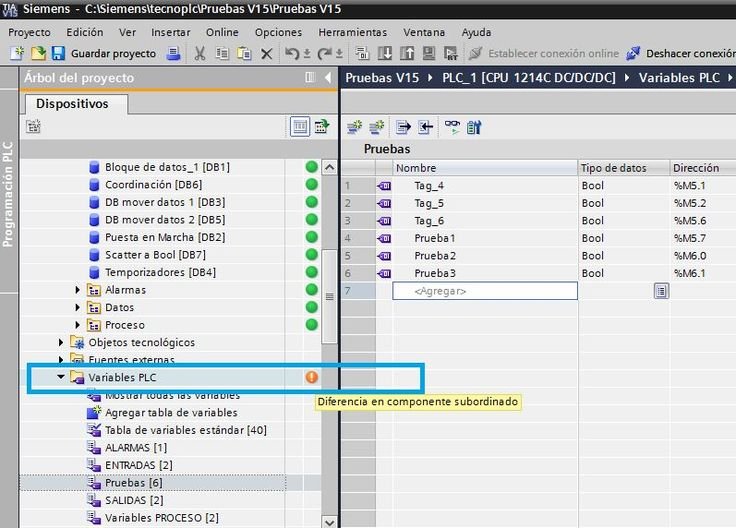Open ENTRADAS [2] variable table
The width and height of the screenshot is (736, 528).
tap(138, 465)
